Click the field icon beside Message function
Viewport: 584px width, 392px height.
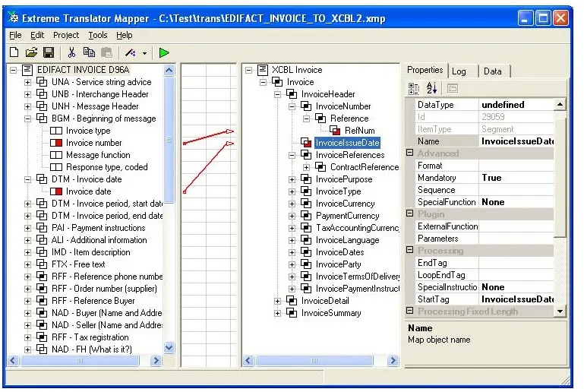[x=56, y=155]
